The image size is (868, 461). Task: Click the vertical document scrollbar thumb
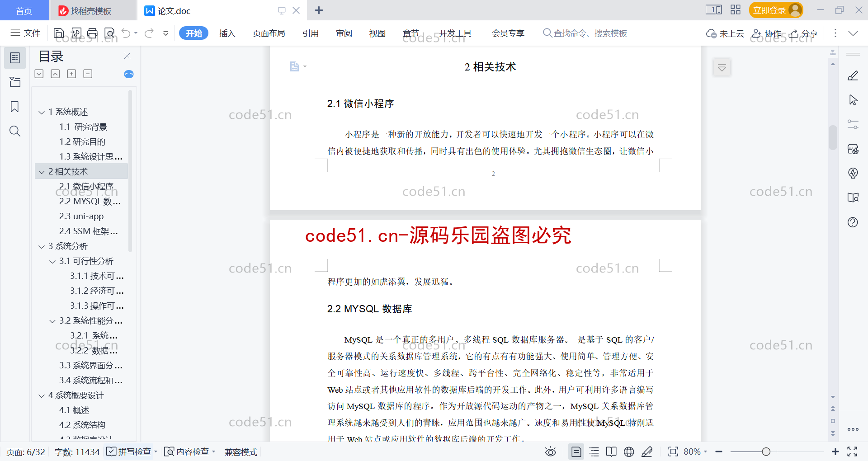pos(833,137)
